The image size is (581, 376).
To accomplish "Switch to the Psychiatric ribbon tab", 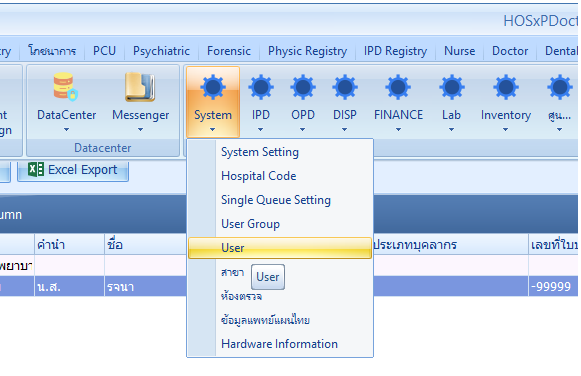I will [x=161, y=51].
